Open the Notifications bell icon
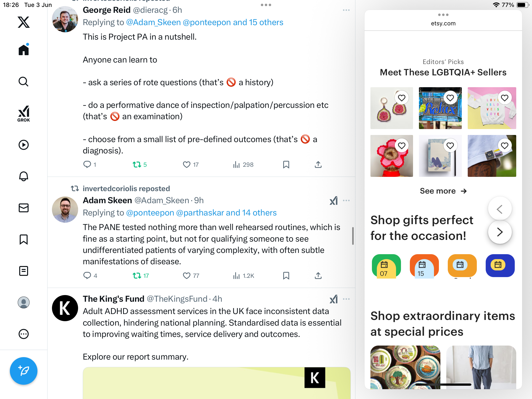Screen dimensions: 532x399 (24, 176)
